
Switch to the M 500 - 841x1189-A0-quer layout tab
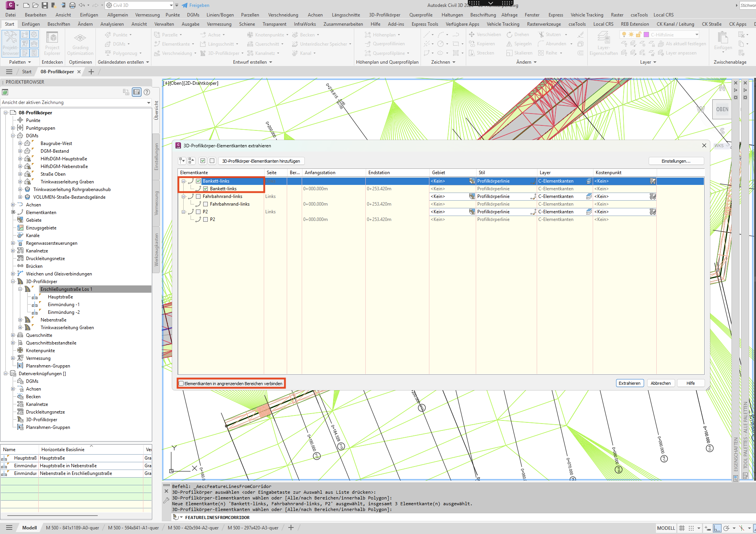(x=72, y=528)
